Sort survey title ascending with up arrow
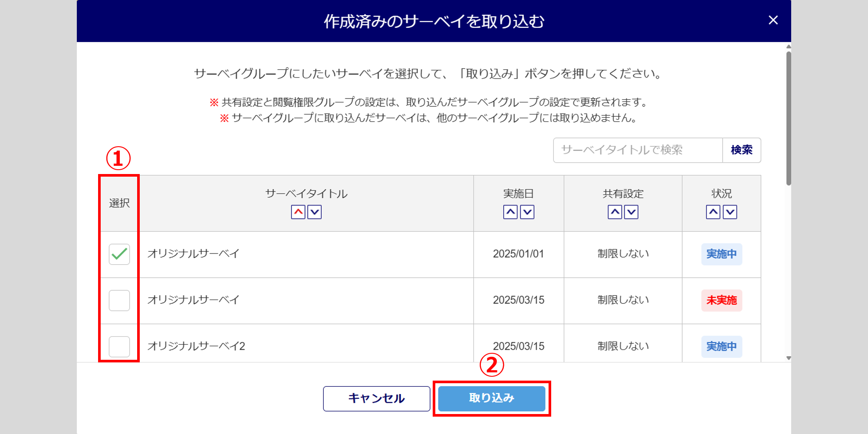Screen dimensions: 868x434 coord(298,212)
